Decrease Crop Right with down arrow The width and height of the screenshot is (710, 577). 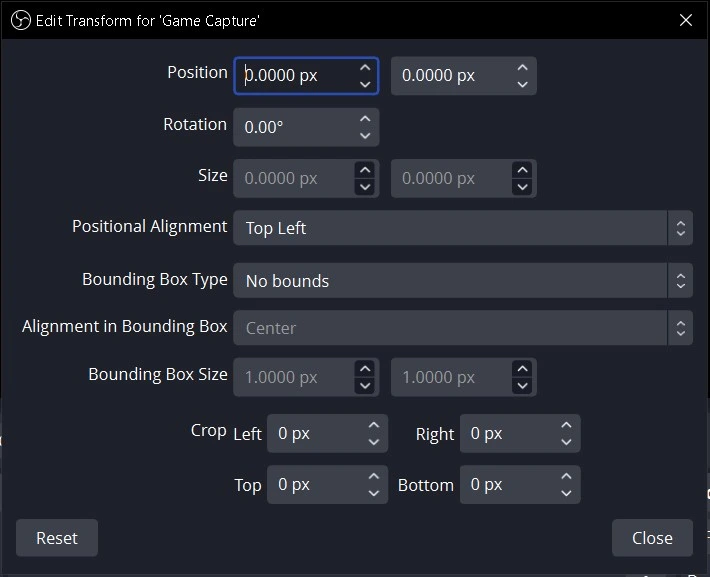coord(566,442)
